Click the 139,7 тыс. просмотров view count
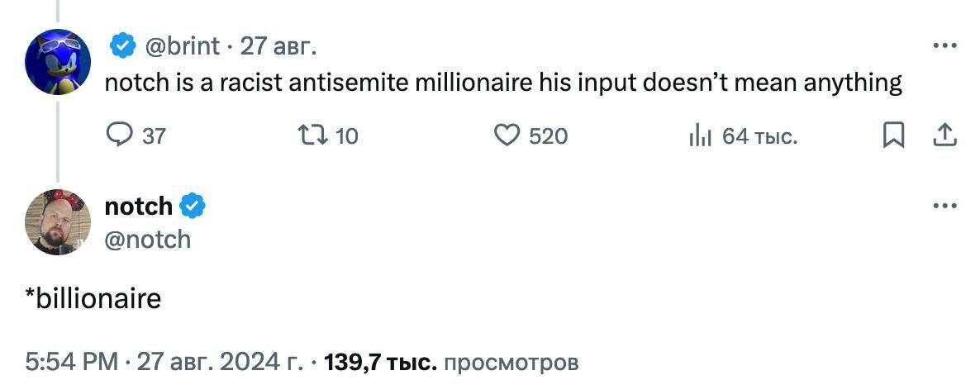 click(451, 362)
